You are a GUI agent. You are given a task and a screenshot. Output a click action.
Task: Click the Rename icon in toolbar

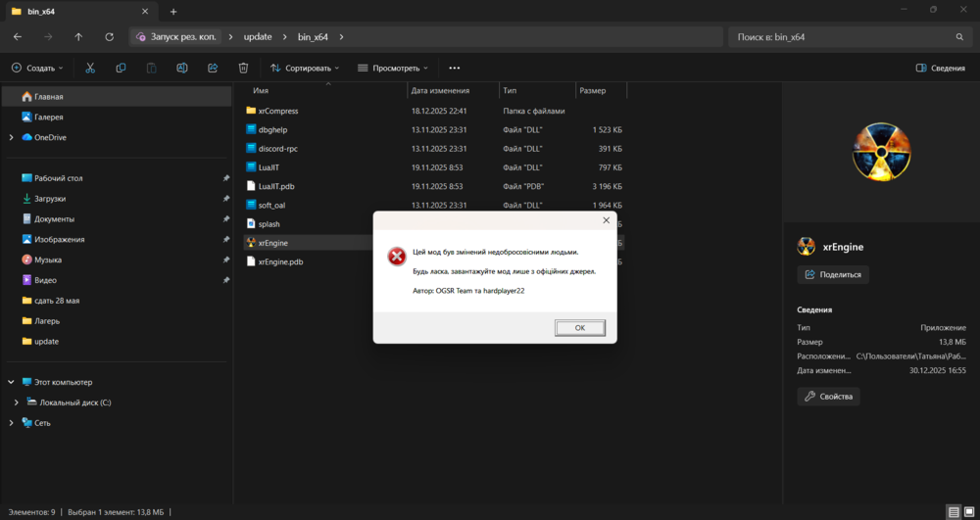tap(182, 68)
